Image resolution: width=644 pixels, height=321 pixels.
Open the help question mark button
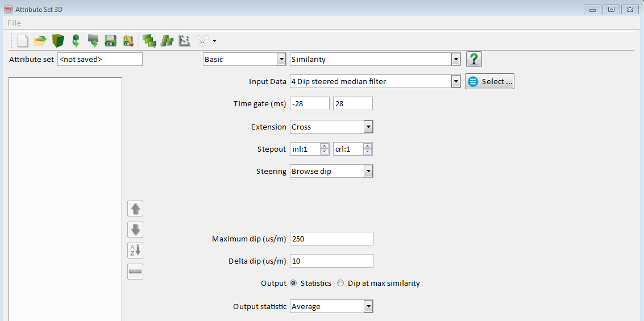(473, 59)
